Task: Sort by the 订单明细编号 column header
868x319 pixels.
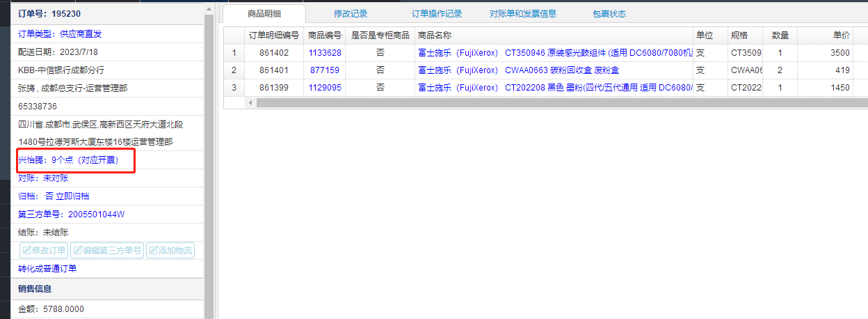Action: pos(274,36)
